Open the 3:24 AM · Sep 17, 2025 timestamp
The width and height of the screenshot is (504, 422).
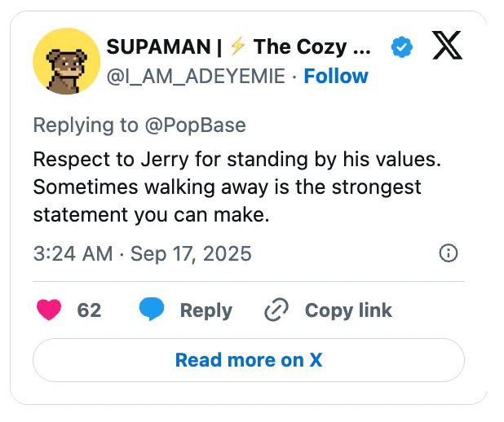coord(142,253)
